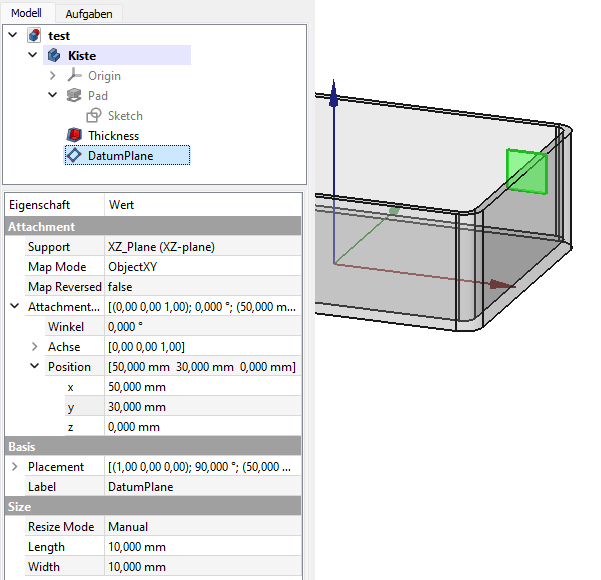Click the Map Reversed false value

pyautogui.click(x=200, y=287)
